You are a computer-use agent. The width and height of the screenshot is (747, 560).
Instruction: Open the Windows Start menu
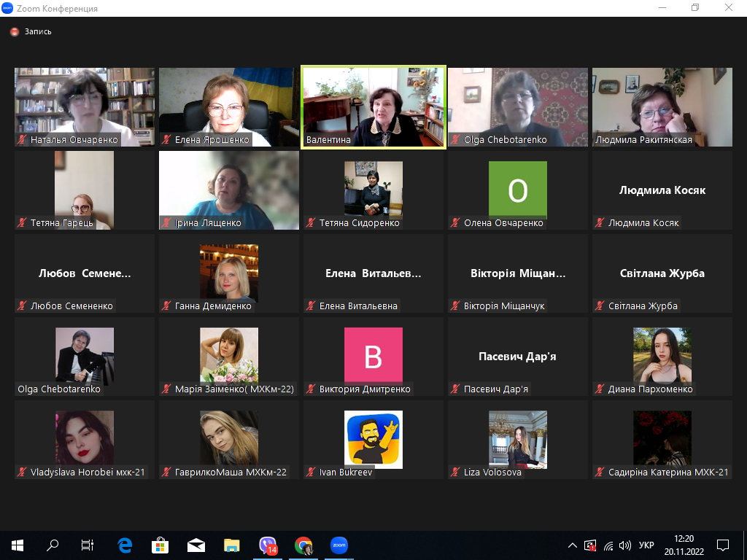pyautogui.click(x=18, y=545)
